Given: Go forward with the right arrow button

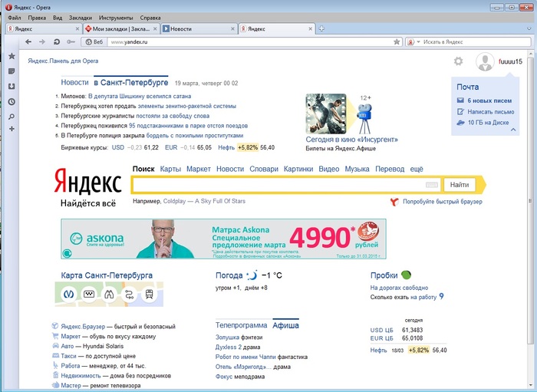Looking at the screenshot, I should point(42,41).
